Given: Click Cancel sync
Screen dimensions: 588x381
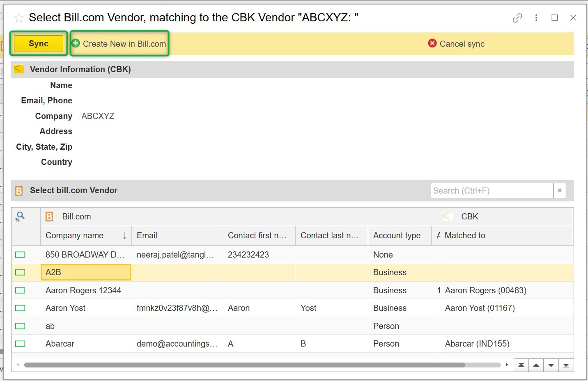Looking at the screenshot, I should click(x=456, y=44).
